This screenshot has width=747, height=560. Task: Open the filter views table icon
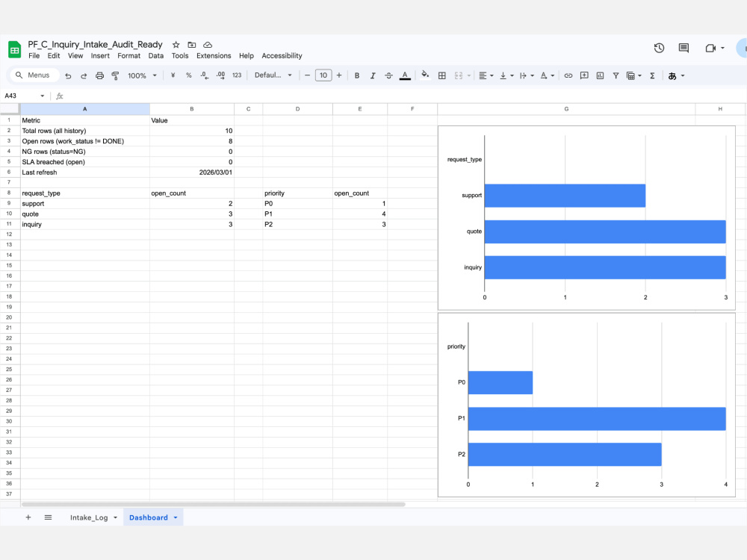click(x=630, y=75)
